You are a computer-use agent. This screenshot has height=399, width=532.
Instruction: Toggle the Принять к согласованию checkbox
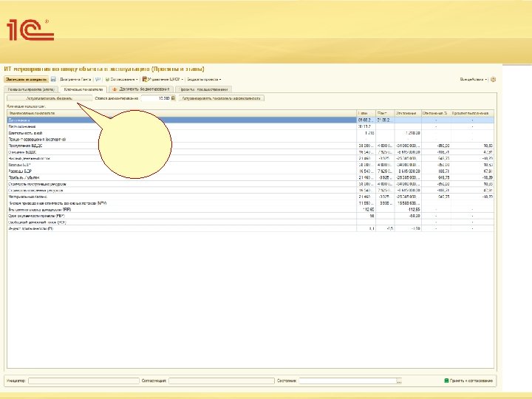[x=446, y=381]
